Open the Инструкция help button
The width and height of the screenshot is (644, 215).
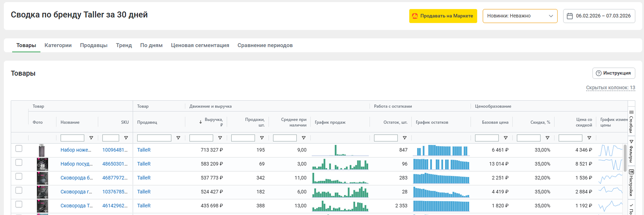coord(614,73)
